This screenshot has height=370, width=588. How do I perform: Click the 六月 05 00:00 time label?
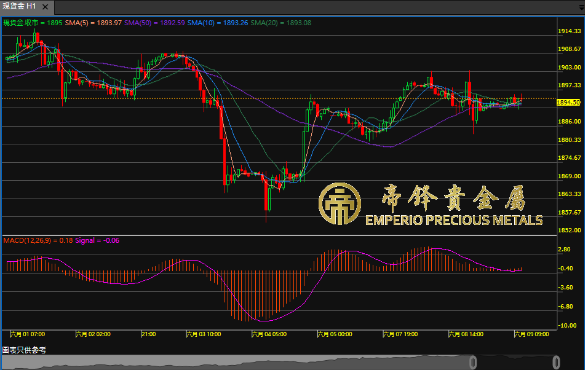click(335, 334)
